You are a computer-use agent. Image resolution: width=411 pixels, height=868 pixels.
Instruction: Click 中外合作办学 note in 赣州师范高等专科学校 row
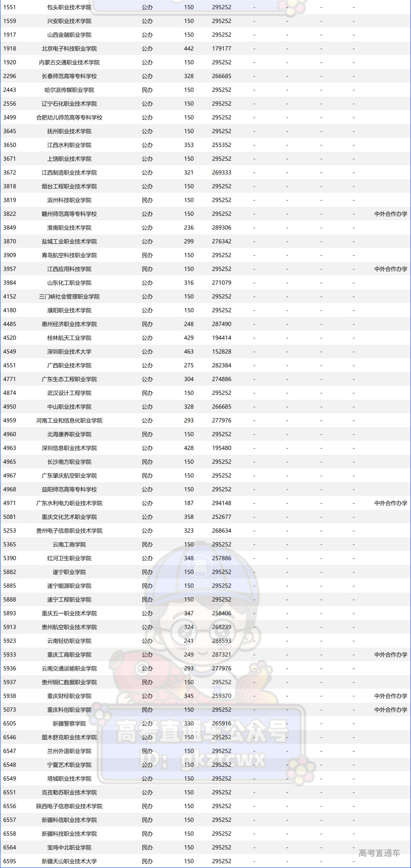pos(390,214)
